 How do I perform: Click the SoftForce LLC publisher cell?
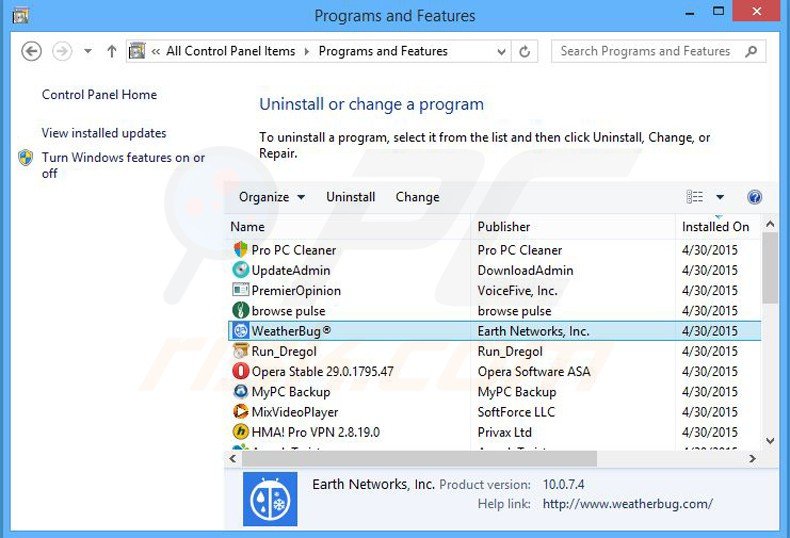pyautogui.click(x=516, y=412)
